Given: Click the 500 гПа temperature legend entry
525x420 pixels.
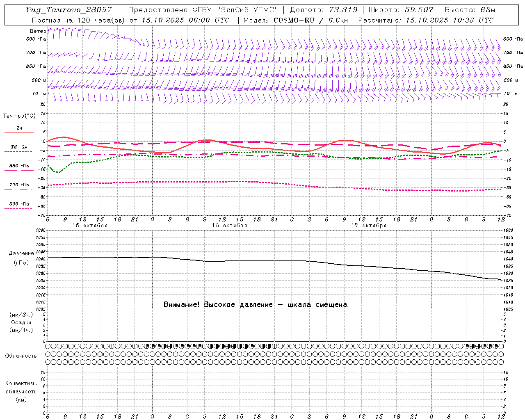Looking at the screenshot, I should click(x=19, y=204).
